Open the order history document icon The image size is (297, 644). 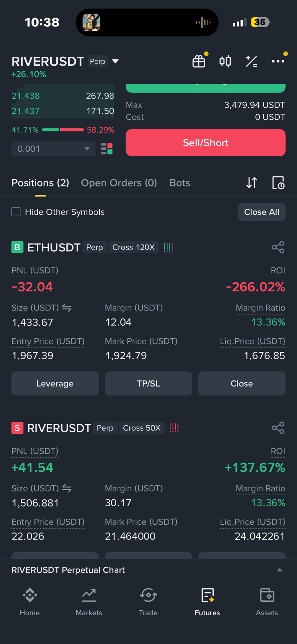[x=278, y=183]
